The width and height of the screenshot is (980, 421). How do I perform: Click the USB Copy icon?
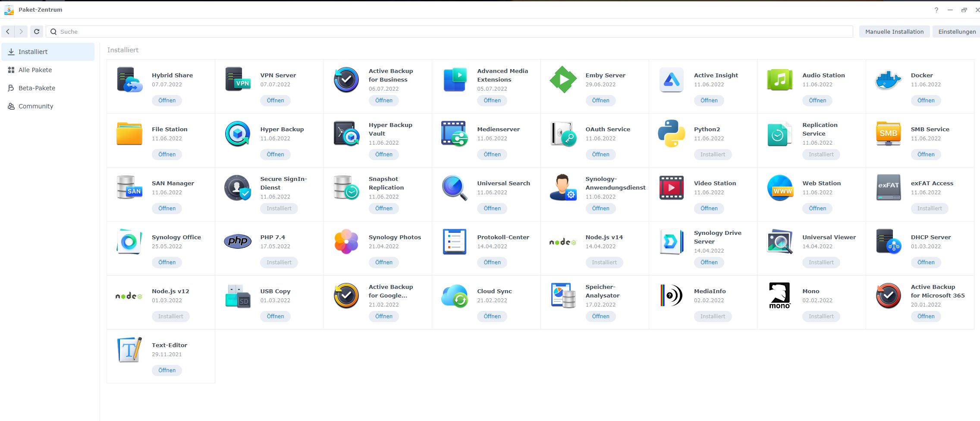(238, 295)
